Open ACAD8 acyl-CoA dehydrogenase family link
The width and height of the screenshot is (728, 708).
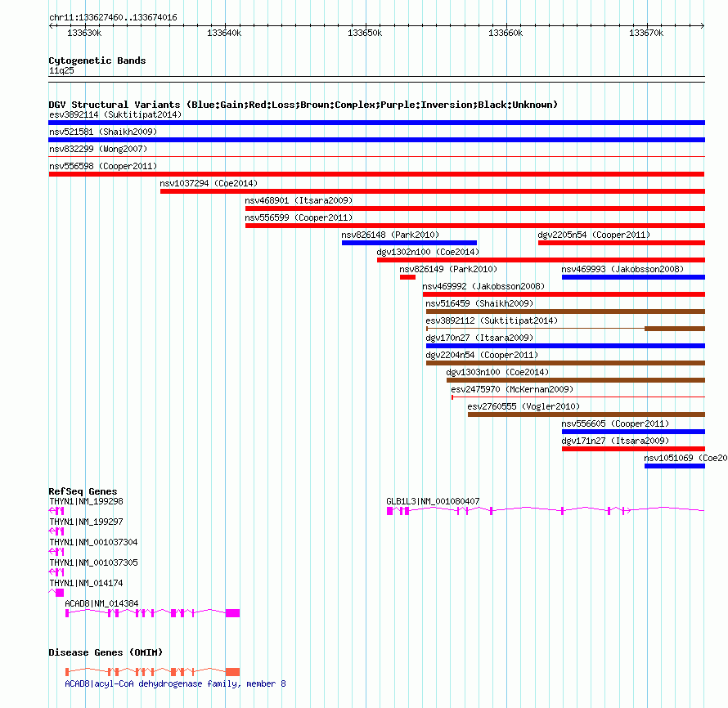pyautogui.click(x=175, y=683)
